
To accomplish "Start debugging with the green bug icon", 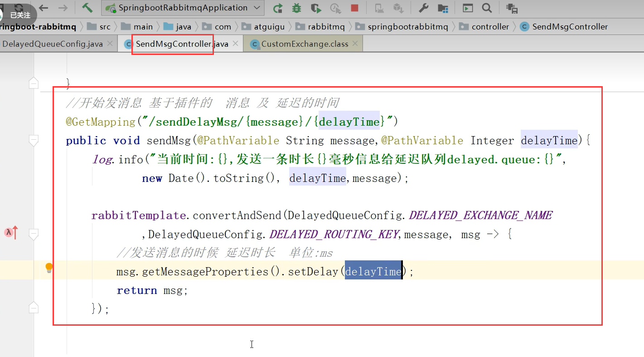I will tap(297, 8).
